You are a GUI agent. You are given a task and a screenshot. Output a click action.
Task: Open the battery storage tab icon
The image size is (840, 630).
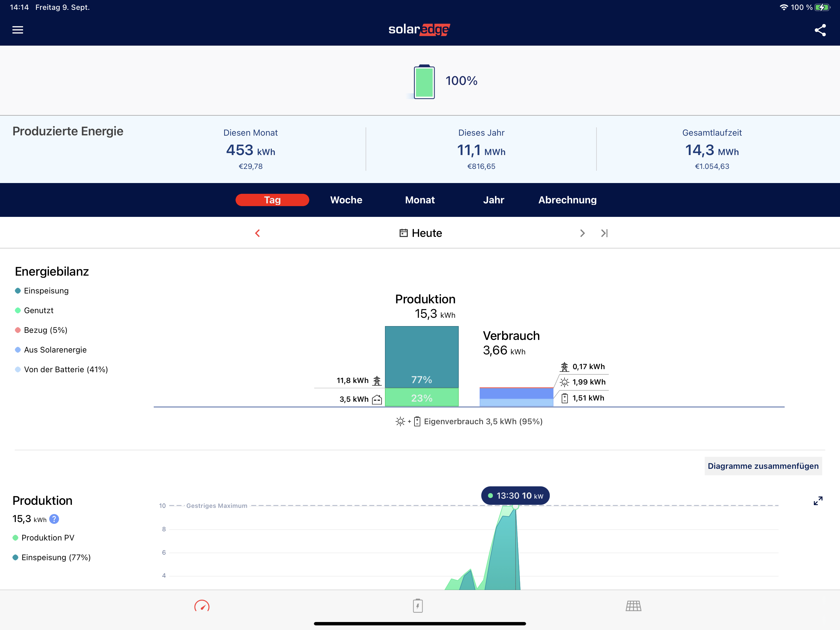click(x=418, y=606)
